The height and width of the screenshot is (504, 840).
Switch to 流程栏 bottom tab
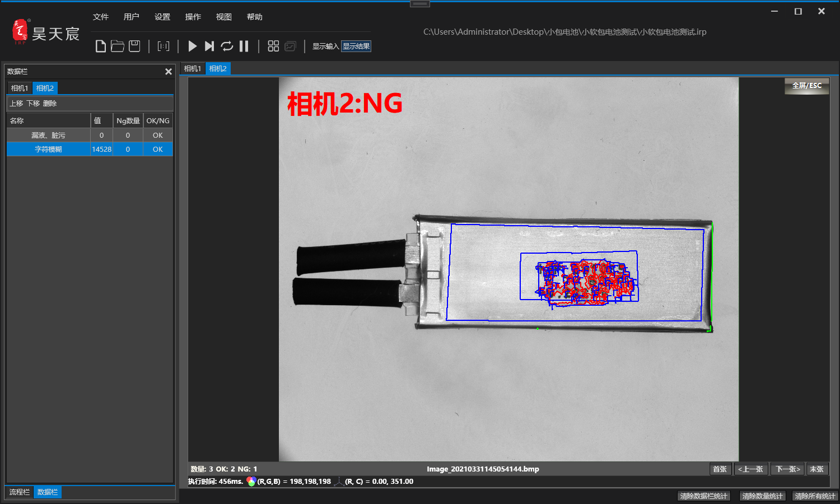pyautogui.click(x=20, y=492)
